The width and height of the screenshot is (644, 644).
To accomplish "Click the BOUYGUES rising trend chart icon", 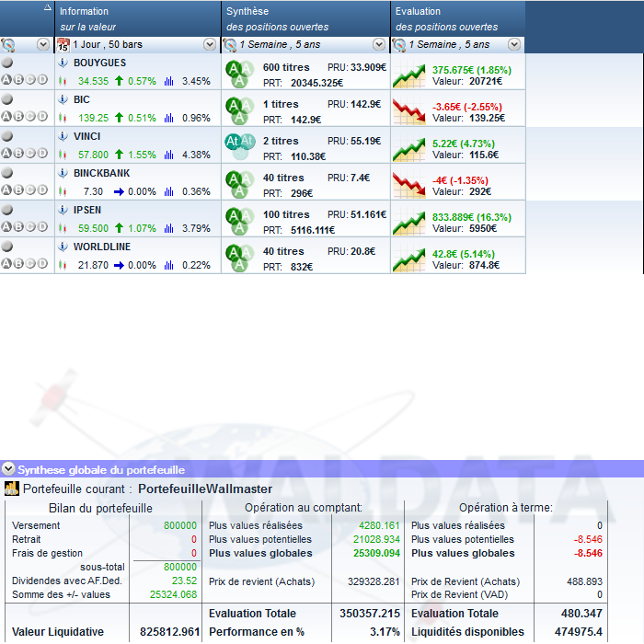I will (409, 76).
